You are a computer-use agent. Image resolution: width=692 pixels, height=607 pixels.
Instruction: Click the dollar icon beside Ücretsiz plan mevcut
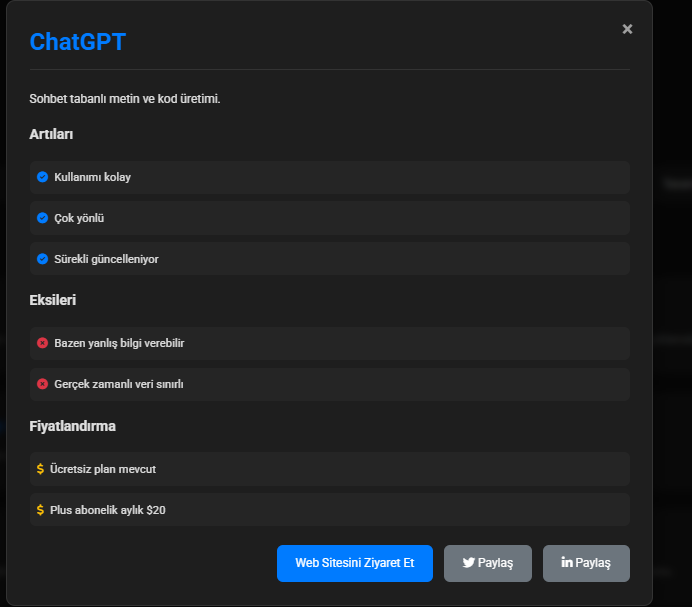pos(40,469)
